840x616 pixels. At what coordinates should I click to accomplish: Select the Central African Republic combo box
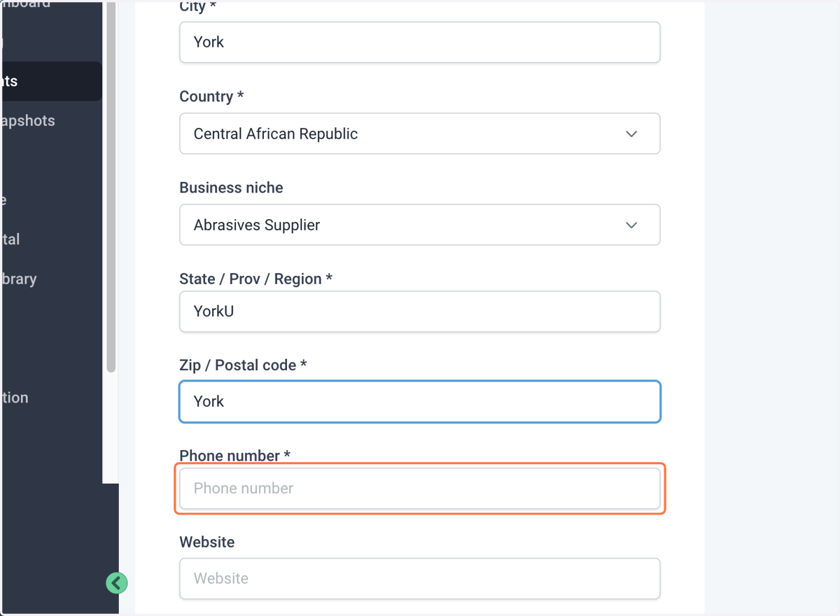(x=420, y=134)
